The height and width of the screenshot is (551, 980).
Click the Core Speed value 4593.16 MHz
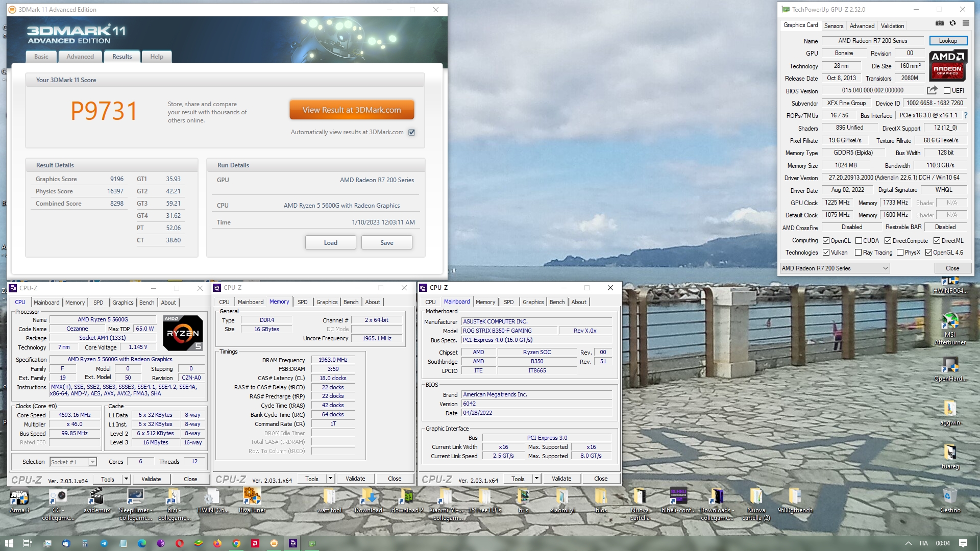[75, 415]
